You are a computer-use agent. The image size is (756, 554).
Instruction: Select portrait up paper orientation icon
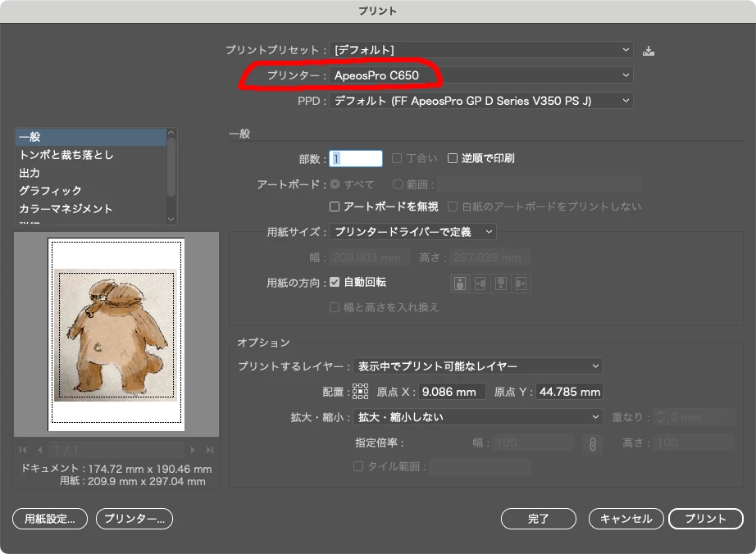460,284
